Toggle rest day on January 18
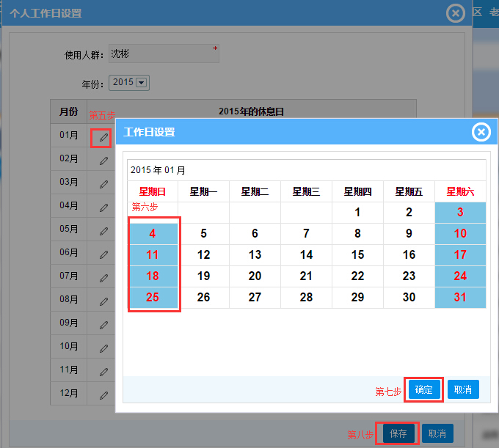Image resolution: width=499 pixels, height=448 pixels. pyautogui.click(x=153, y=276)
